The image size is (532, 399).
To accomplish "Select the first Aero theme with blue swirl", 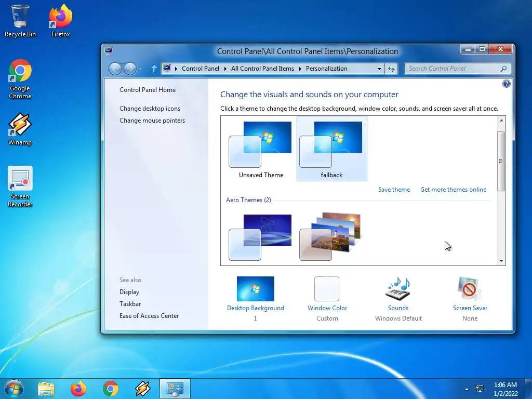I will [260, 237].
